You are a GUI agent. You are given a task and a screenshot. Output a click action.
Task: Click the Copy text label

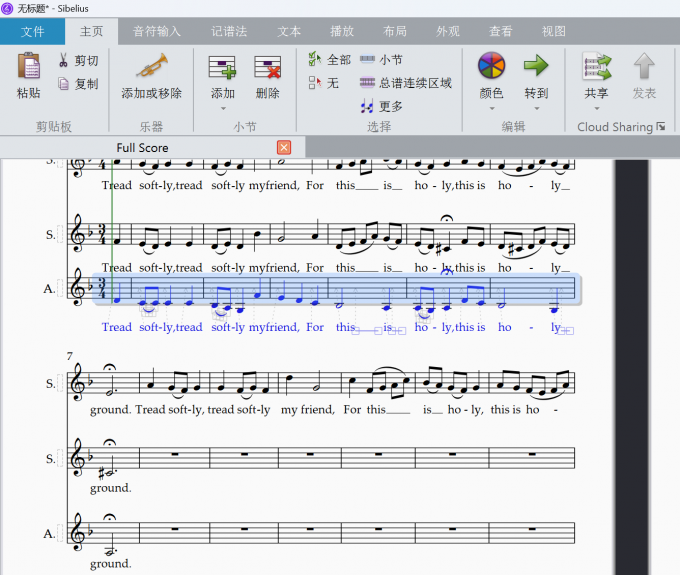click(87, 84)
